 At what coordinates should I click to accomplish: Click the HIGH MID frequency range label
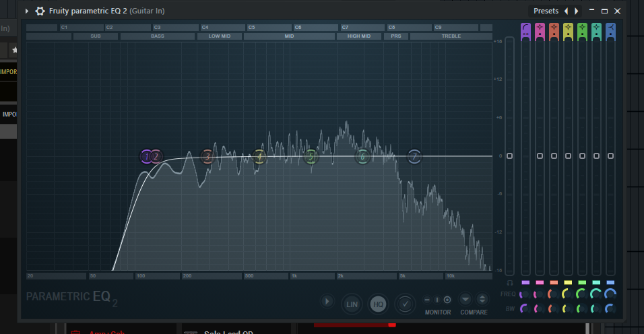[358, 36]
